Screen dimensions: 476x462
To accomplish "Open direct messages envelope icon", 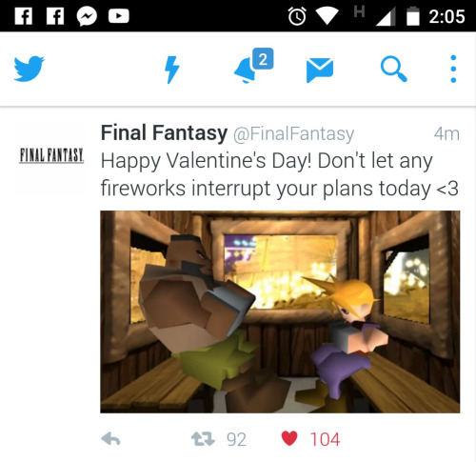I will (x=320, y=70).
